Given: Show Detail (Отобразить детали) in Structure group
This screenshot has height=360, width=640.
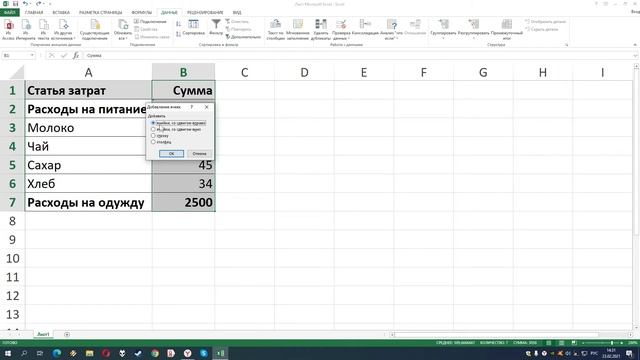Looking at the screenshot, I should [x=545, y=22].
